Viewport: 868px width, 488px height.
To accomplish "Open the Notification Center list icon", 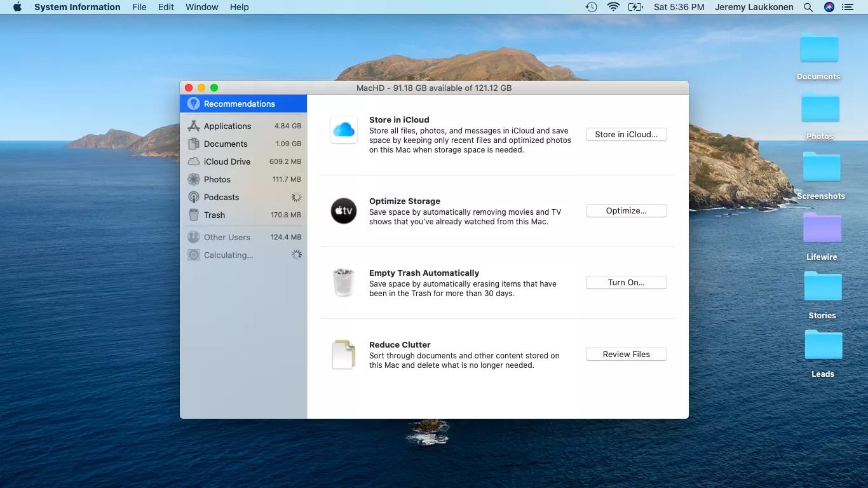I will coord(848,7).
